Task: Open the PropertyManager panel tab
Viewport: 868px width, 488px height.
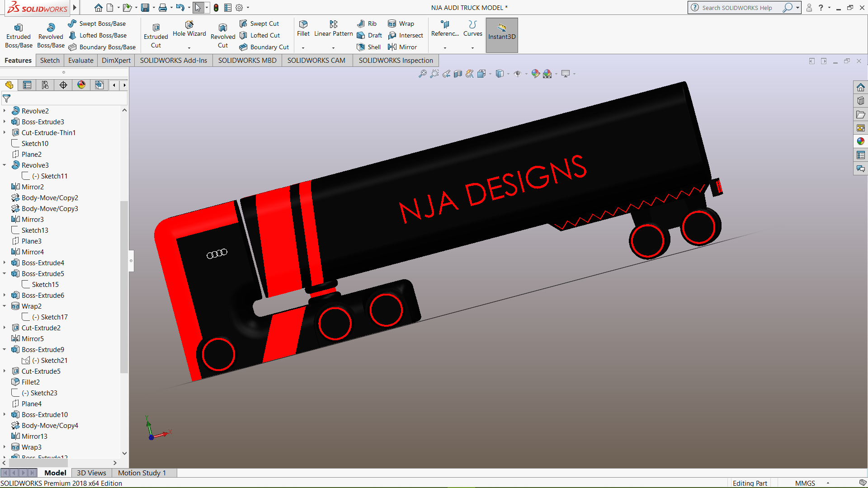Action: 27,85
